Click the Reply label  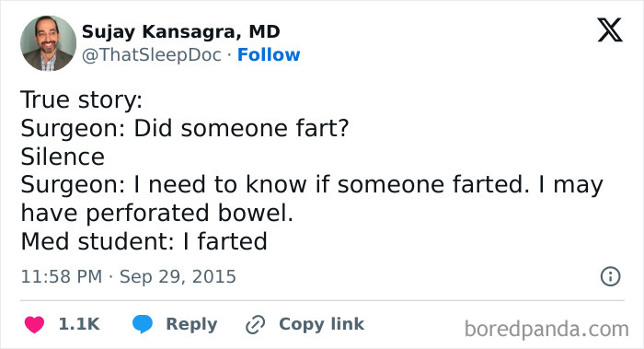[191, 324]
